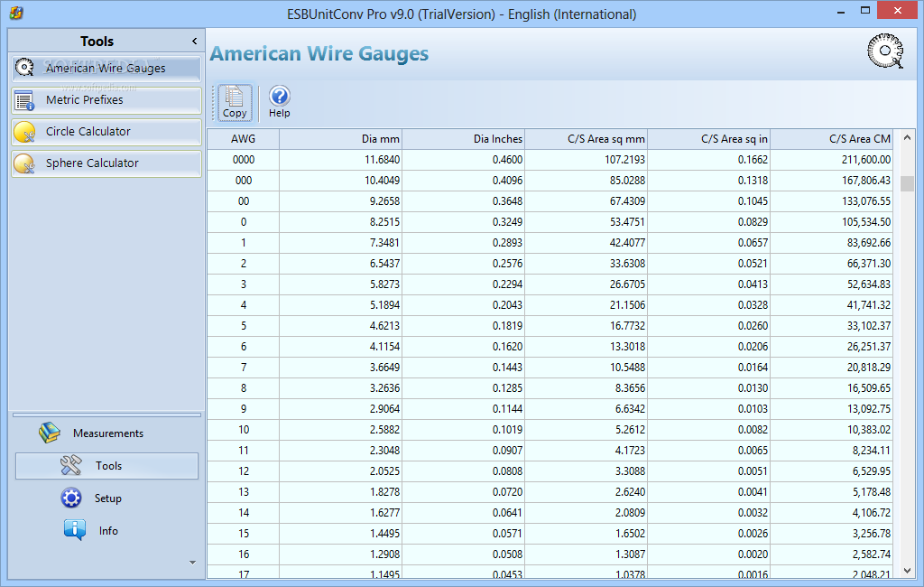Select the 0.0521 sq in cell
This screenshot has height=587, width=924.
708,264
